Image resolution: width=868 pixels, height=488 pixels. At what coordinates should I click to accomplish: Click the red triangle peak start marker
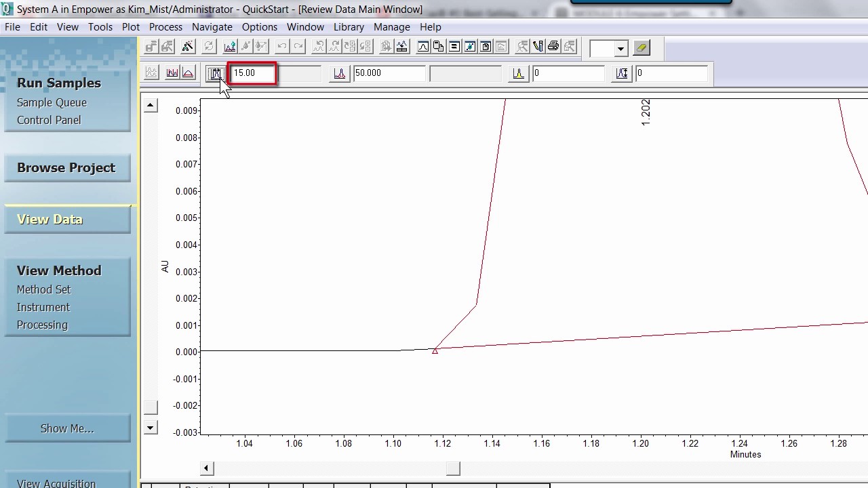tap(435, 350)
